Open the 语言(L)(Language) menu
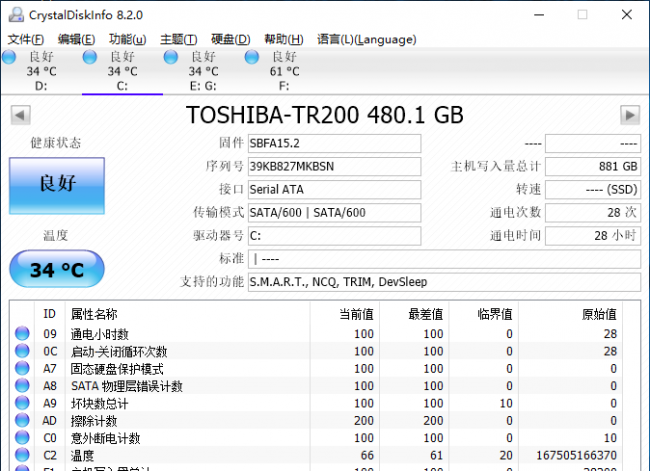 366,39
